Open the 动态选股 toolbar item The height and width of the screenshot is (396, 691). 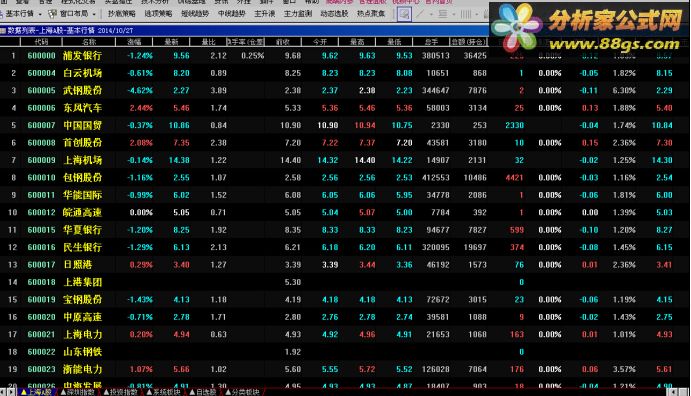334,14
